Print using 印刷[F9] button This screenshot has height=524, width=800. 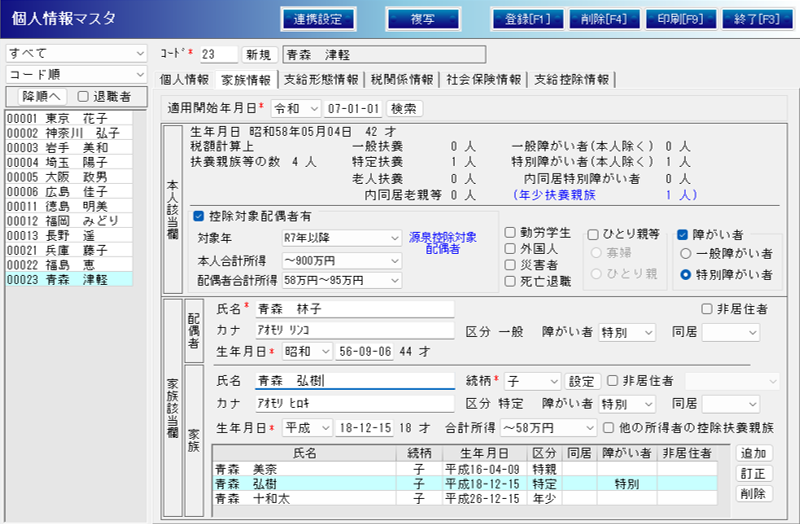point(681,19)
